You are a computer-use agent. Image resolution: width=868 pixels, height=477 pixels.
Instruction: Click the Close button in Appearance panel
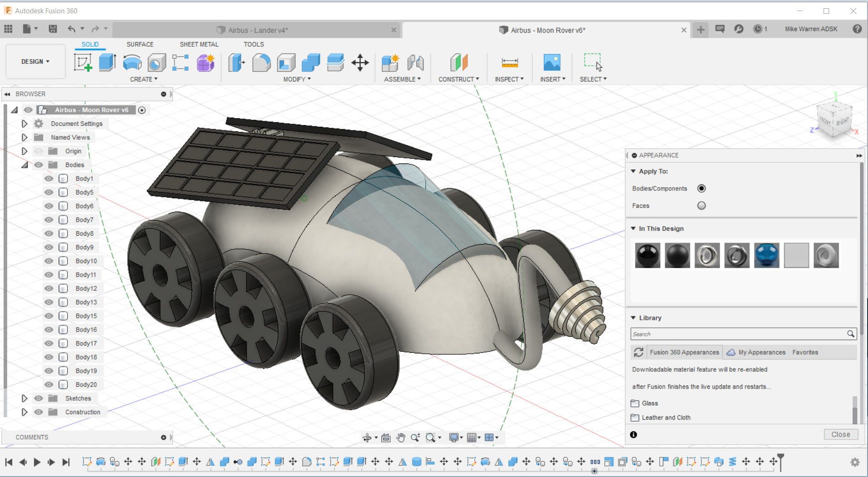[x=840, y=434]
